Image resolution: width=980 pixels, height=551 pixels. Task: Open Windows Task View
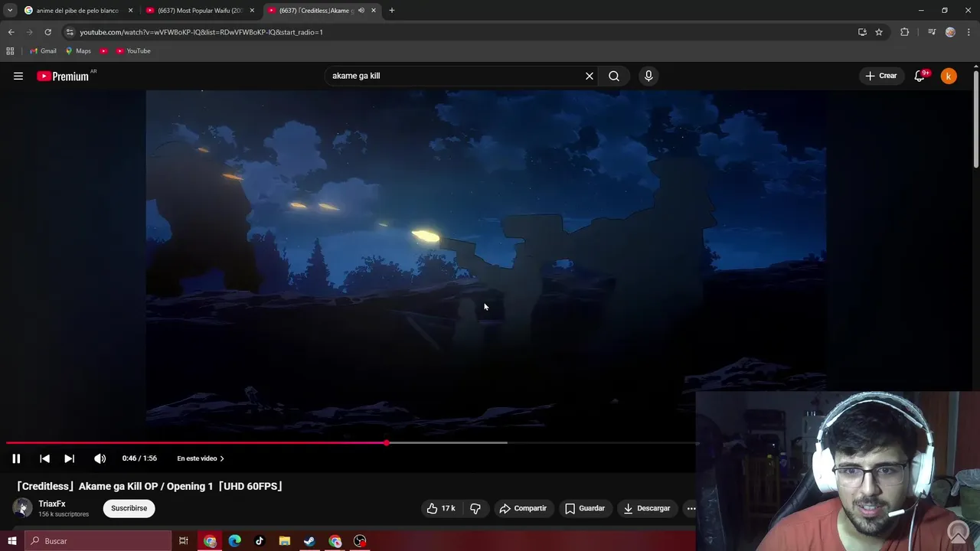pyautogui.click(x=184, y=541)
